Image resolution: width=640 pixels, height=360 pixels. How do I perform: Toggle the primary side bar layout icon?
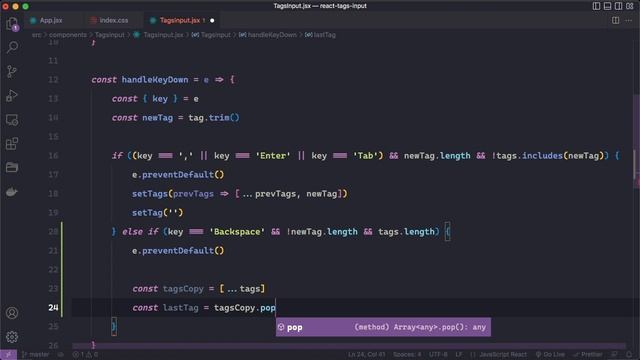coord(596,6)
